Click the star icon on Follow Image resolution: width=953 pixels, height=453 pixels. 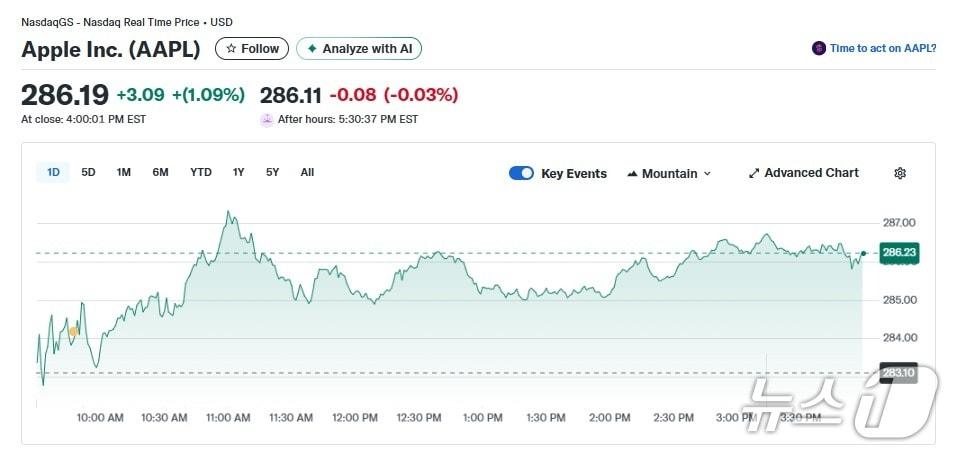pos(232,49)
